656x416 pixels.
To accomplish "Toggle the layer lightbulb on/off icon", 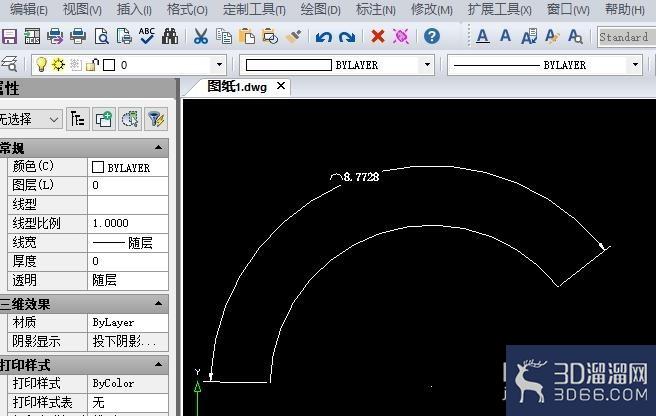I will pos(41,64).
